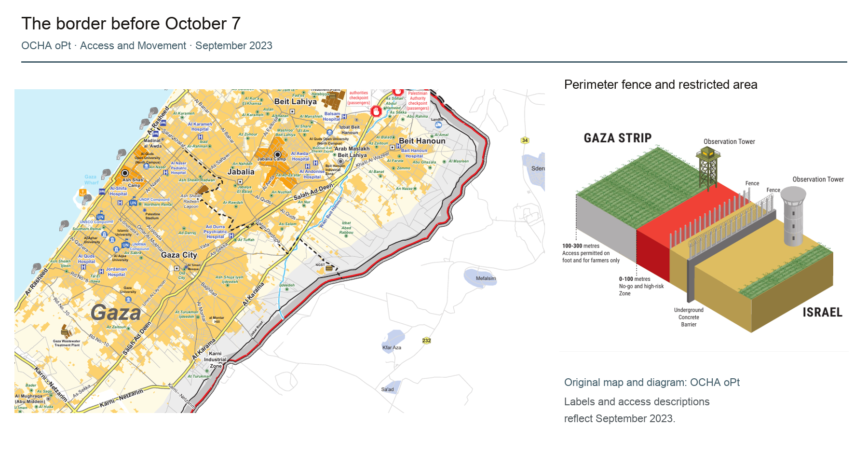Click the 'Gaza City' map label
868x468 pixels.
click(x=179, y=255)
